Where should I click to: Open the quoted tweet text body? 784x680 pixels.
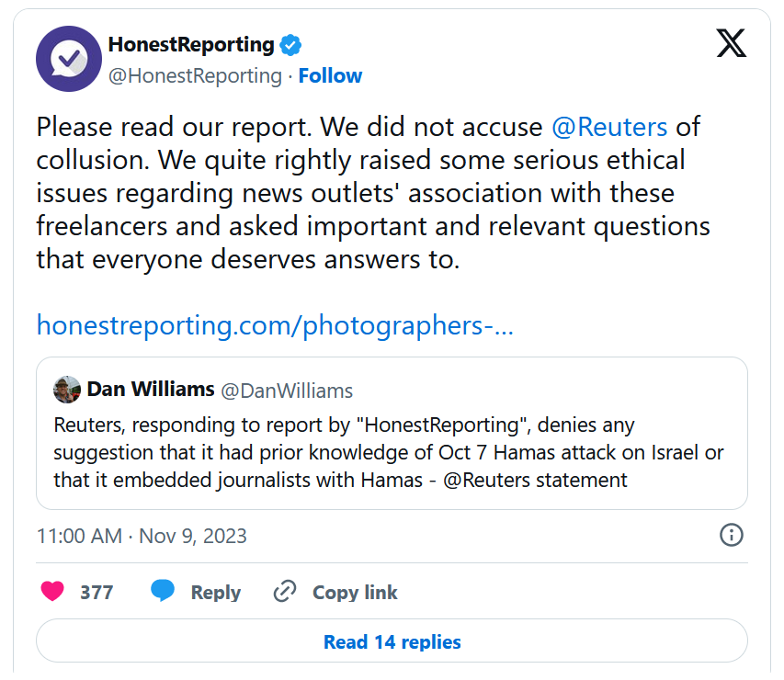pos(389,452)
